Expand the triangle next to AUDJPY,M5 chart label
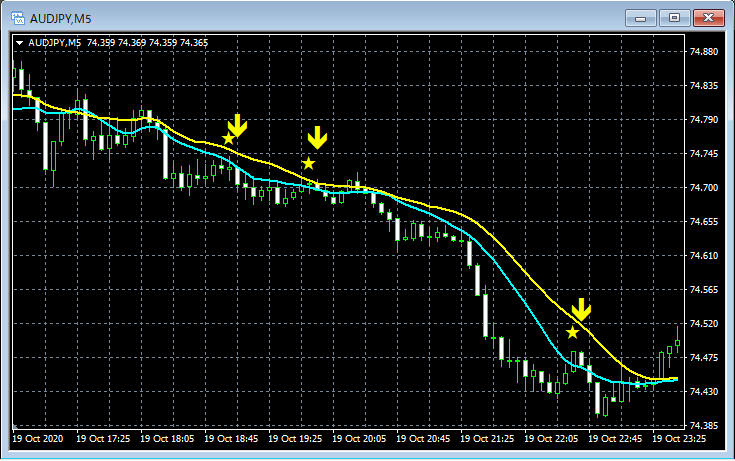The height and width of the screenshot is (461, 735). coord(20,43)
